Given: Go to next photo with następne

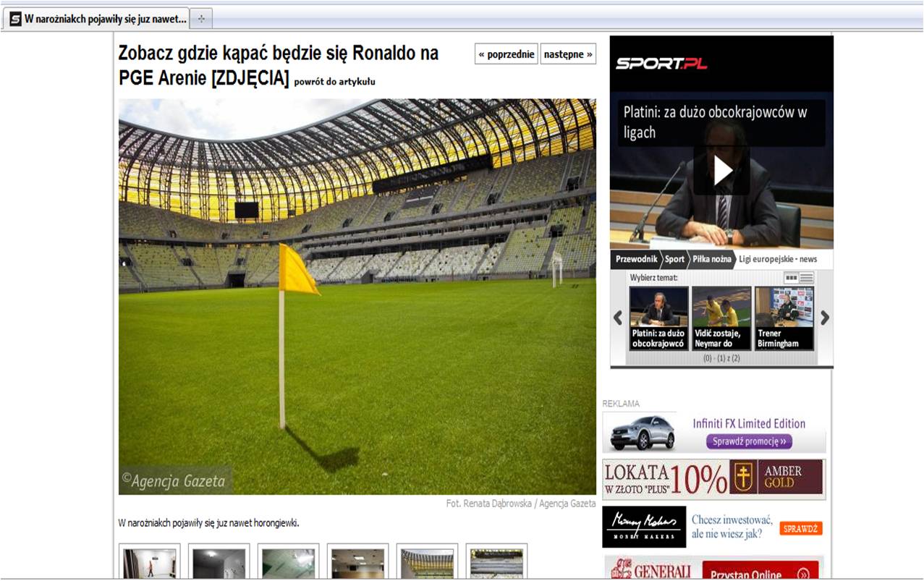Looking at the screenshot, I should [x=568, y=54].
